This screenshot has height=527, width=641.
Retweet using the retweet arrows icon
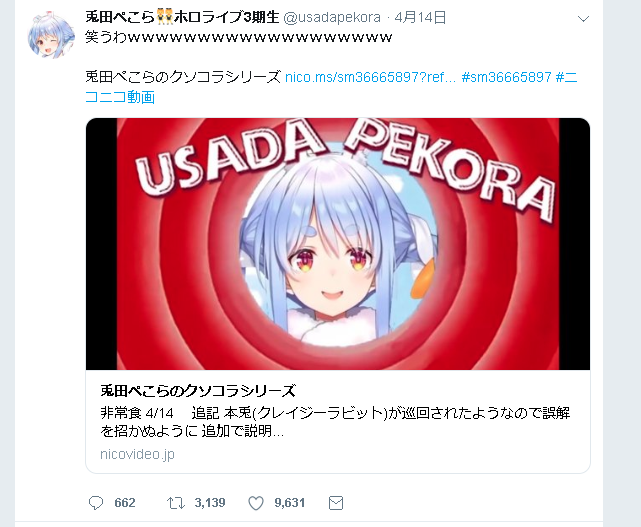coord(176,503)
